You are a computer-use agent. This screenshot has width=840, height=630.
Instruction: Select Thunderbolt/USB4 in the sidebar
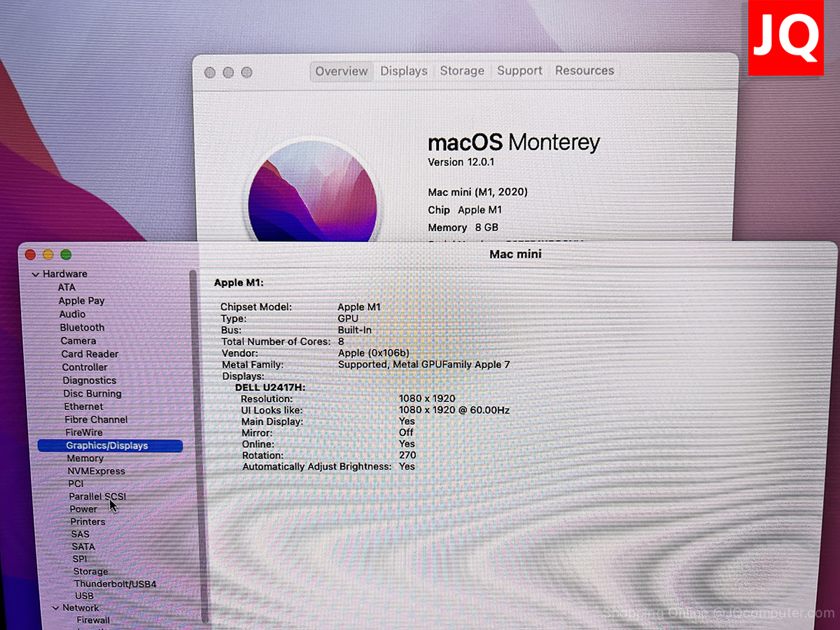[115, 584]
